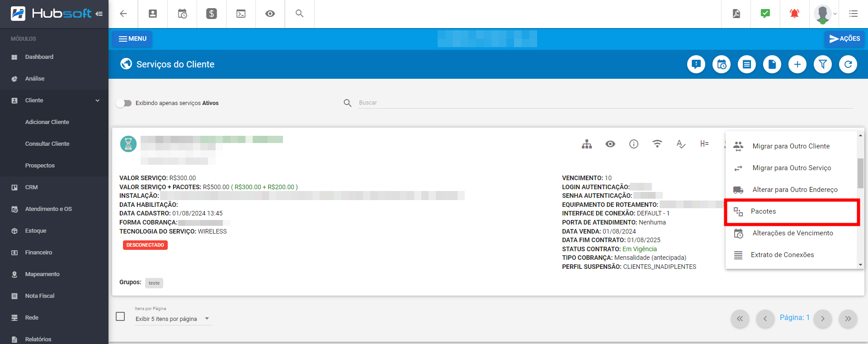Image resolution: width=868 pixels, height=344 pixels.
Task: Open the items per page dropdown
Action: (173, 319)
